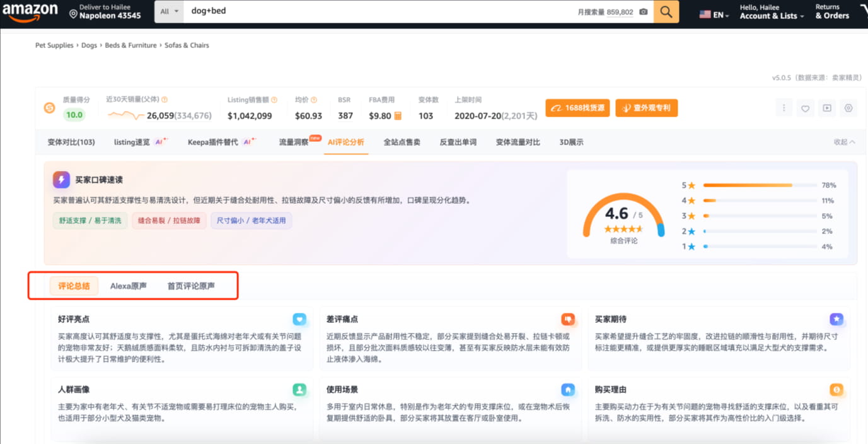Screen dimensions: 868x444
Task: Click the camera image search icon
Action: tap(643, 12)
